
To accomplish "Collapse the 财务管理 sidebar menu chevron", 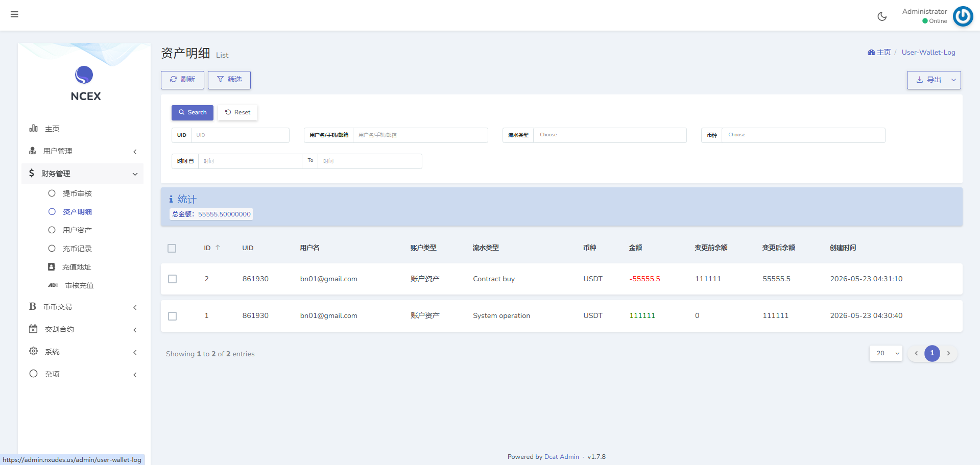I will tap(135, 174).
